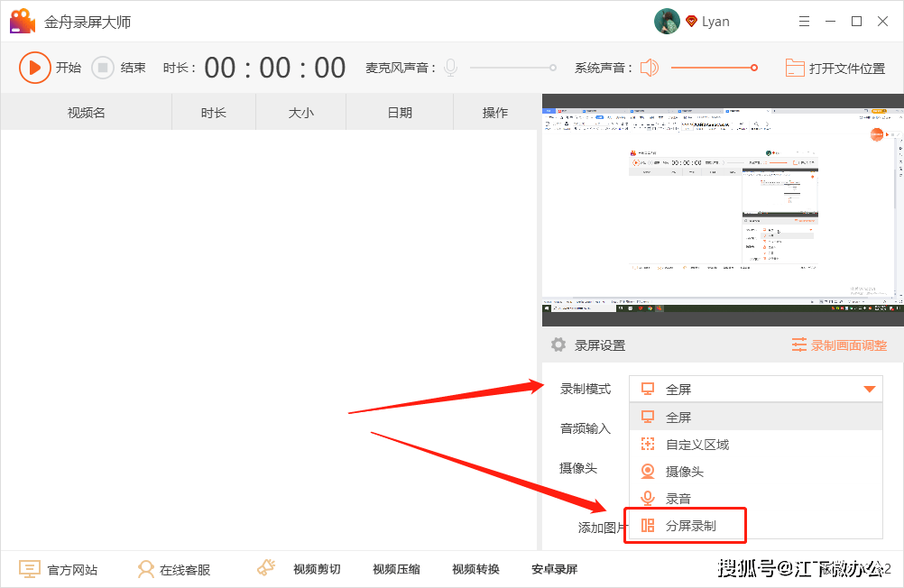Open recording screen adjustment link

click(839, 345)
